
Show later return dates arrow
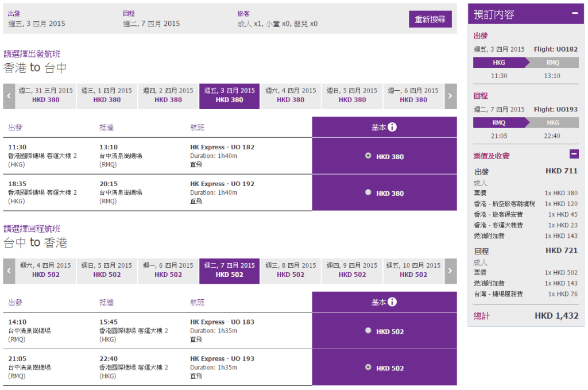[451, 271]
